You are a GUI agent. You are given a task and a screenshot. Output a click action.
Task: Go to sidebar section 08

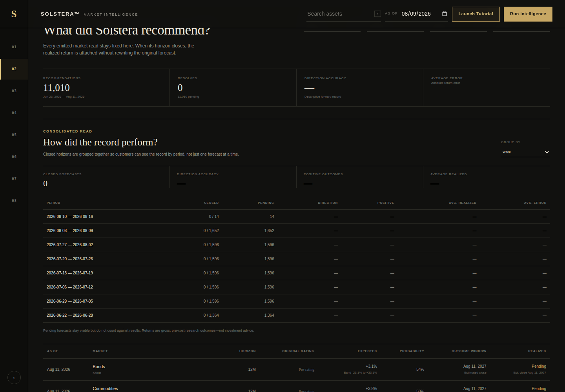pos(14,201)
